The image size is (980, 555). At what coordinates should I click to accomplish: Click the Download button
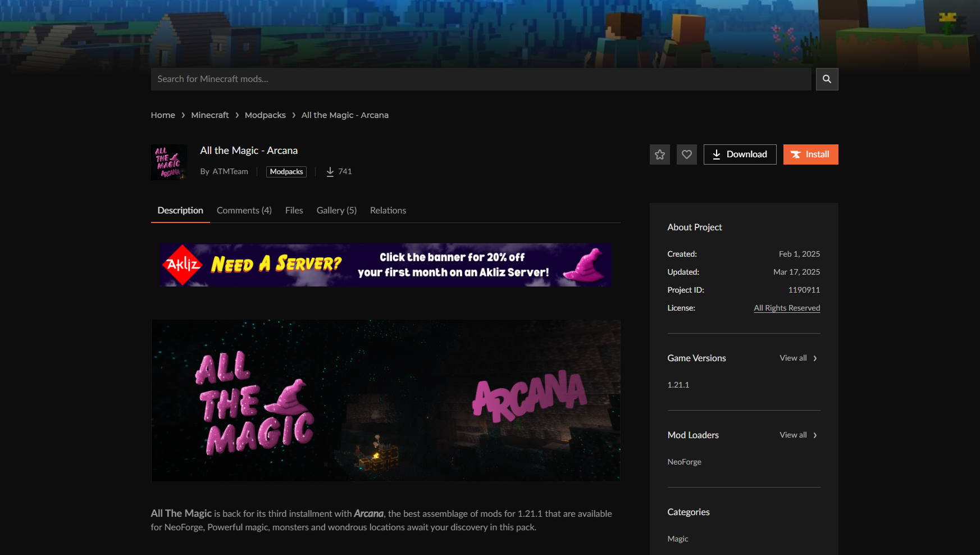740,154
